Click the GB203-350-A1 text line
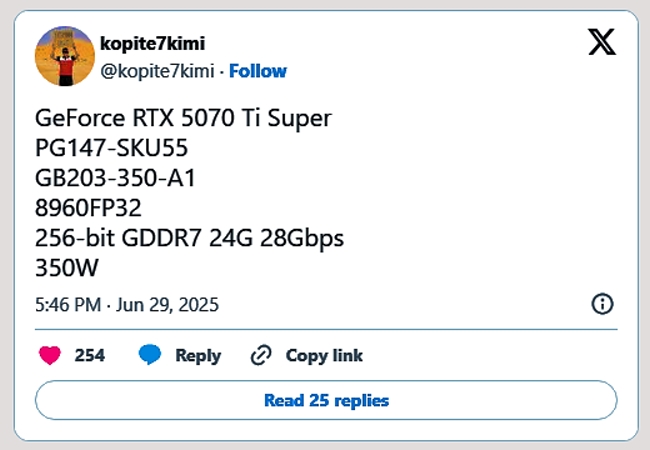650x450 pixels. (115, 178)
